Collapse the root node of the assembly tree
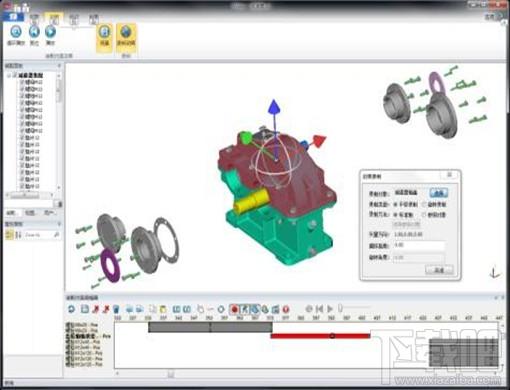The image size is (510, 390). click(9, 75)
